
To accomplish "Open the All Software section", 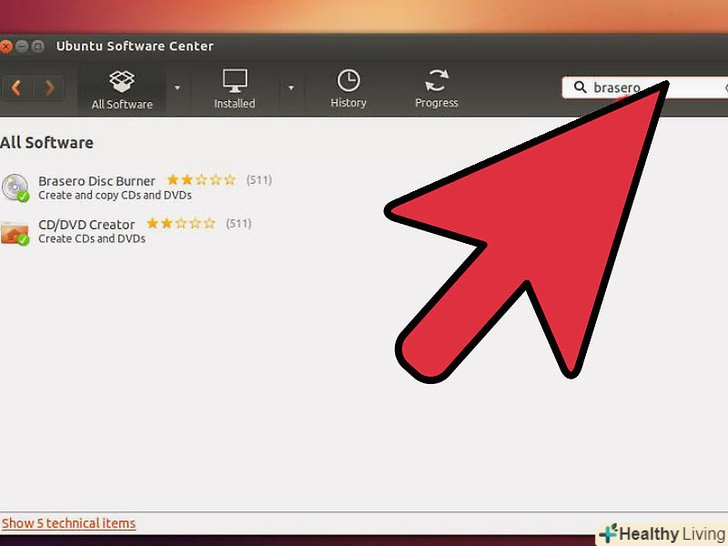I will click(x=122, y=90).
